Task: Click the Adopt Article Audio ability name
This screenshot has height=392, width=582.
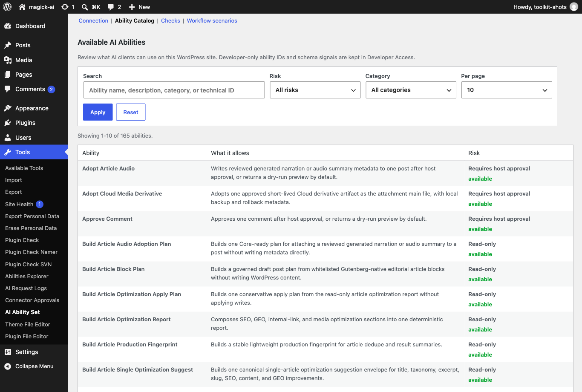Action: click(108, 168)
